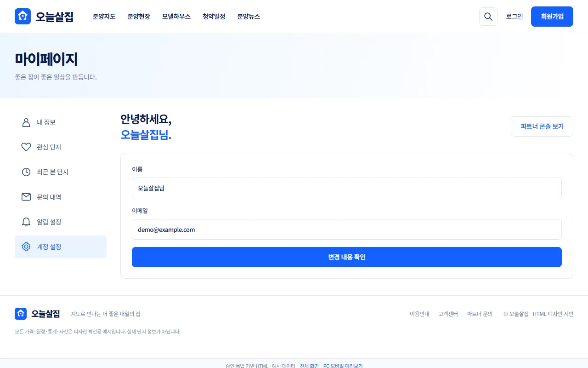Screen dimensions: 588x368
Task: Open the footer 파트너 문의 link
Action: pos(480,314)
